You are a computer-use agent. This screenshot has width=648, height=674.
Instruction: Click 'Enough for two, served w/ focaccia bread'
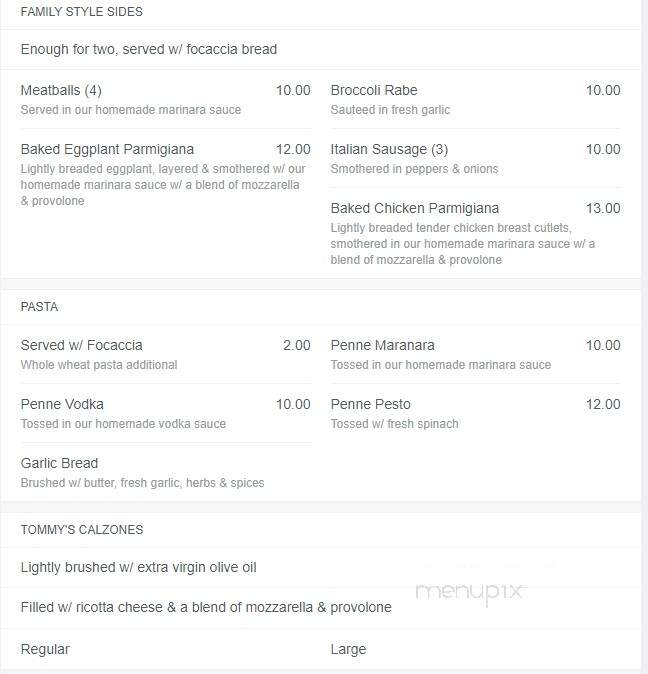149,49
